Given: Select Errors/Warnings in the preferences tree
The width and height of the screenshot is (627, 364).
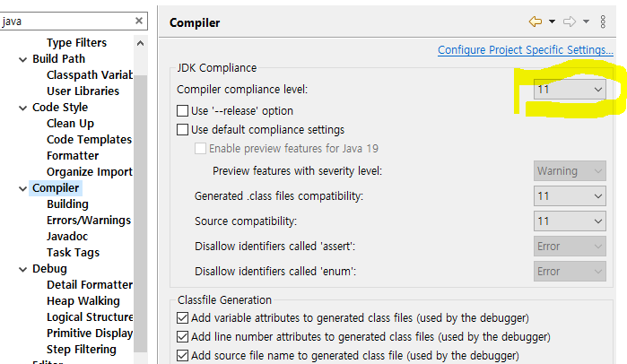Looking at the screenshot, I should 88,221.
